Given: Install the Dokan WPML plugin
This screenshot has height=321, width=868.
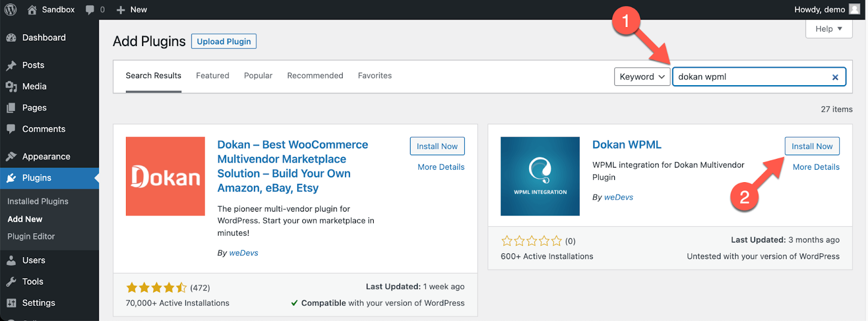Looking at the screenshot, I should point(812,146).
